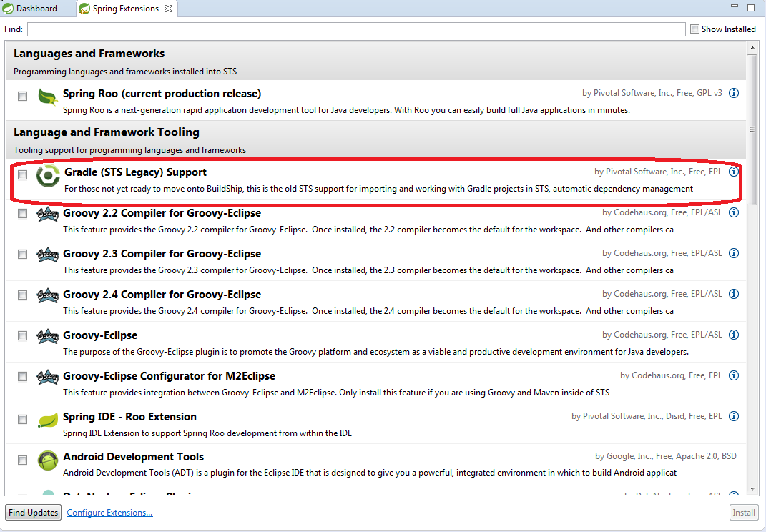Close the Spring Extensions tab
The image size is (766, 532).
coord(168,9)
